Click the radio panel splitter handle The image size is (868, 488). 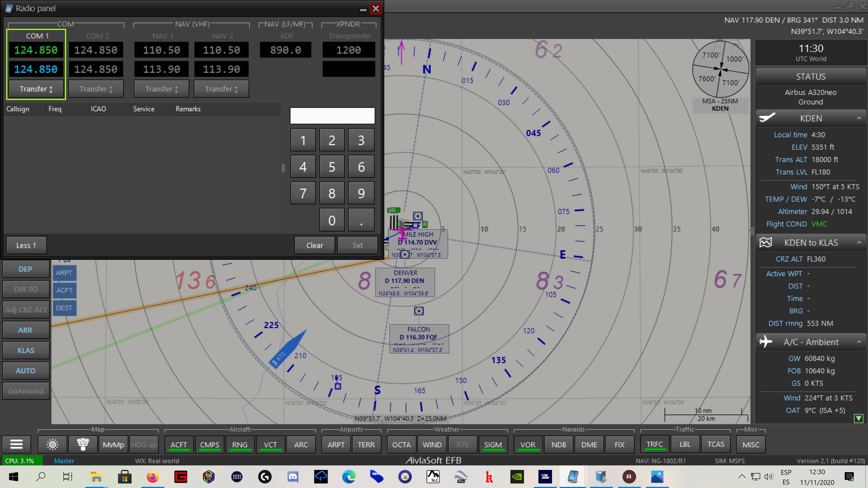click(283, 168)
